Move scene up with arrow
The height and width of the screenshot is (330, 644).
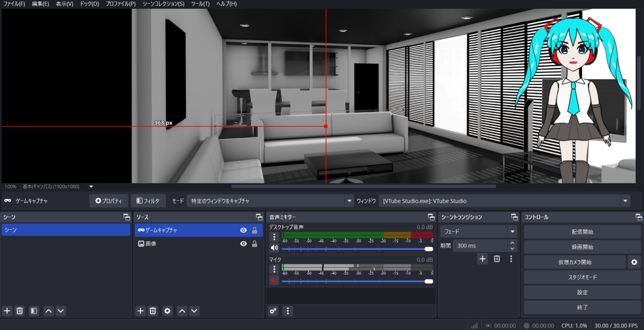click(49, 311)
